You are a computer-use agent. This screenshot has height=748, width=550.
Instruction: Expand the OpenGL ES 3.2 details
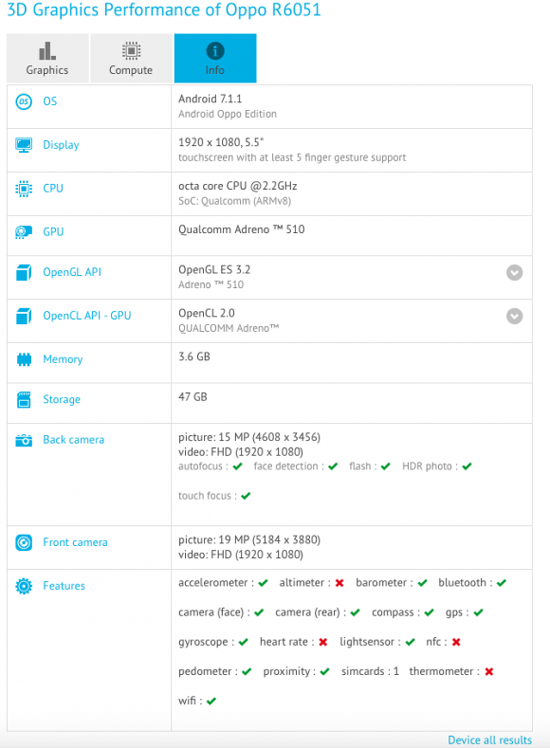coord(514,273)
